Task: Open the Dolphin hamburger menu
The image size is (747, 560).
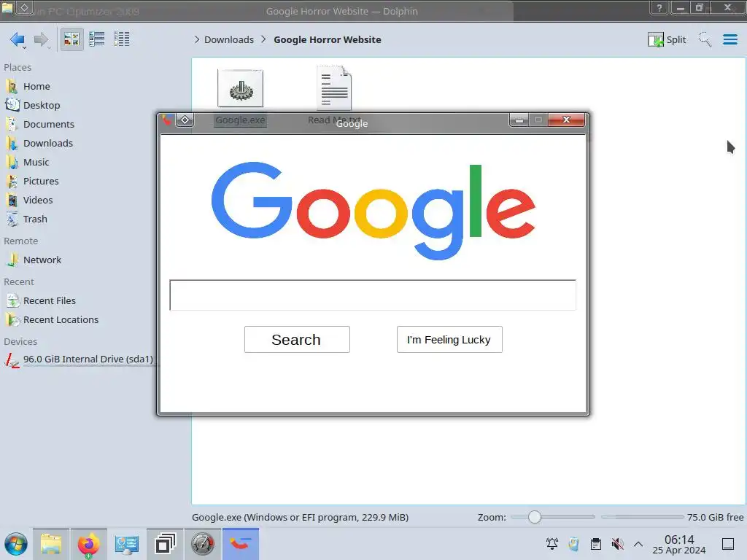Action: tap(729, 39)
